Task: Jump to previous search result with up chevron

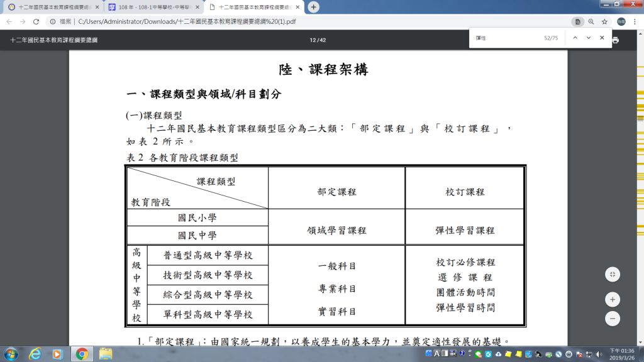Action: pyautogui.click(x=574, y=38)
